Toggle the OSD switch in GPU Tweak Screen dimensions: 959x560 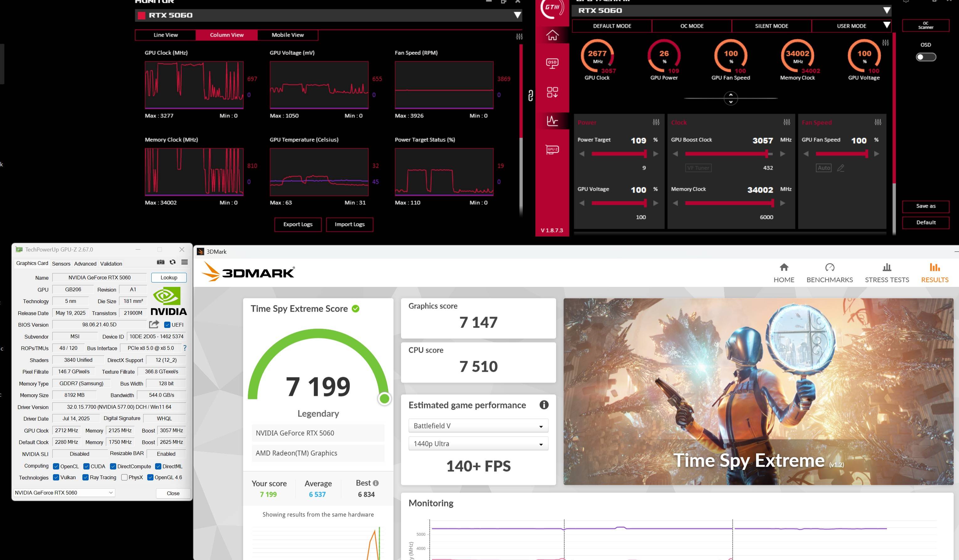[x=925, y=57]
